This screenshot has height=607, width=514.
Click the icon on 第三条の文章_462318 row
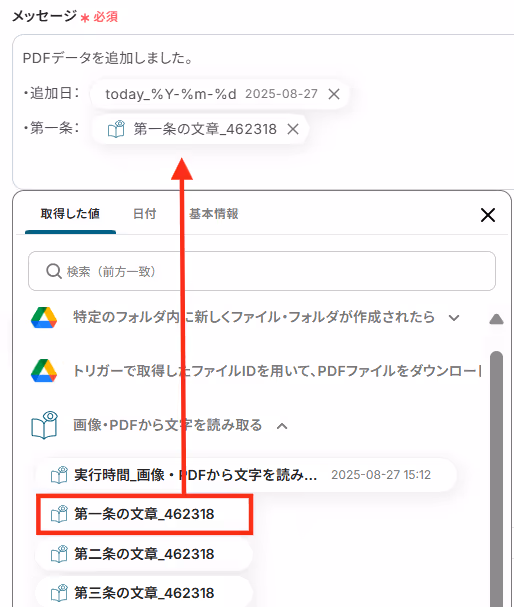(x=59, y=593)
